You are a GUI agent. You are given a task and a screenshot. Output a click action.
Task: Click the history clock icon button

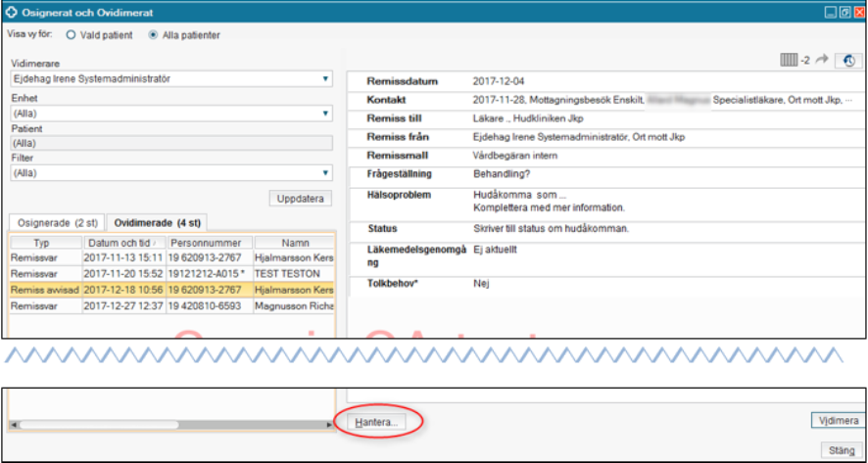847,61
